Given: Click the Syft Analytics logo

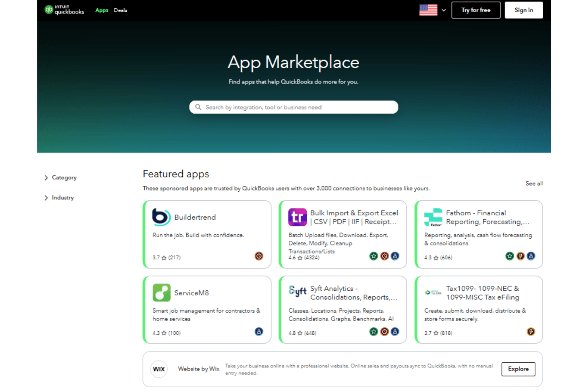Looking at the screenshot, I should coord(298,291).
